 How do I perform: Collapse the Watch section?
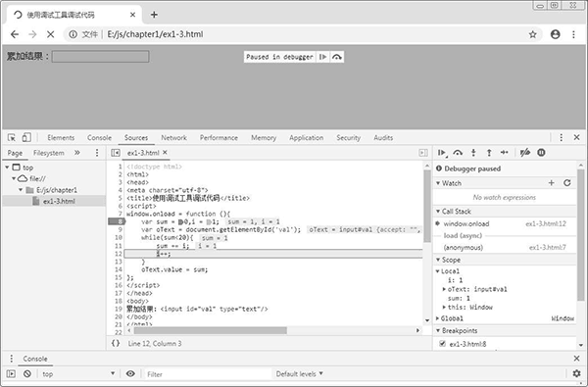pos(438,183)
